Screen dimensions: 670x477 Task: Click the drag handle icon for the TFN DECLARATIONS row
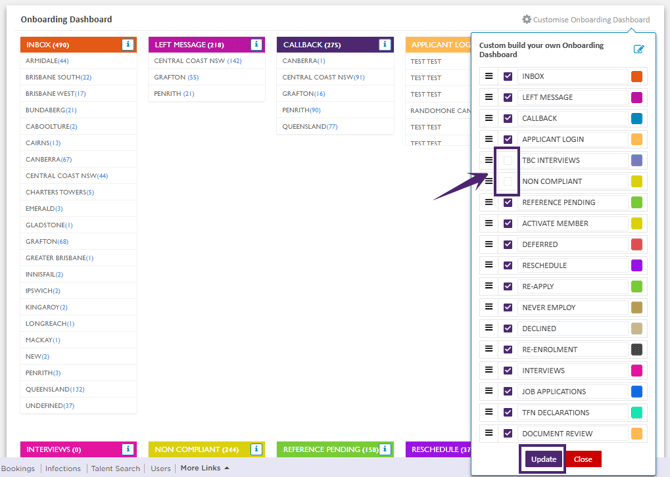tap(489, 412)
